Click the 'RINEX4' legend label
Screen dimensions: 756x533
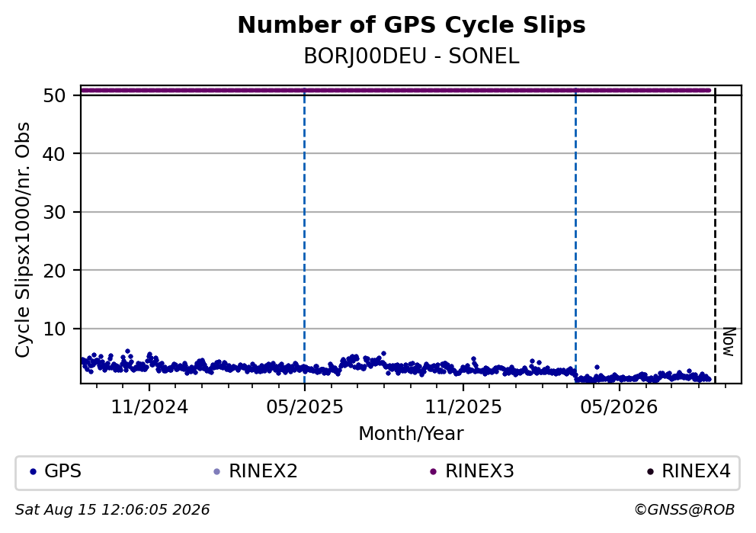pyautogui.click(x=697, y=471)
